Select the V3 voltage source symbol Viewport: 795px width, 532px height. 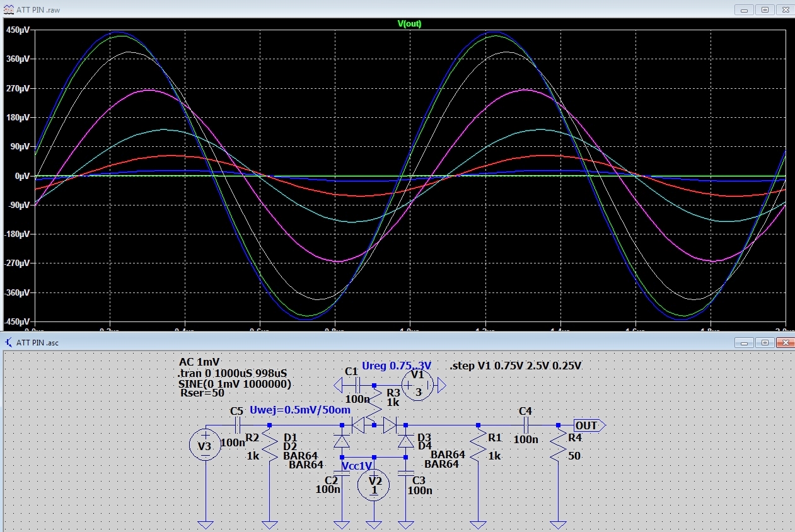205,446
